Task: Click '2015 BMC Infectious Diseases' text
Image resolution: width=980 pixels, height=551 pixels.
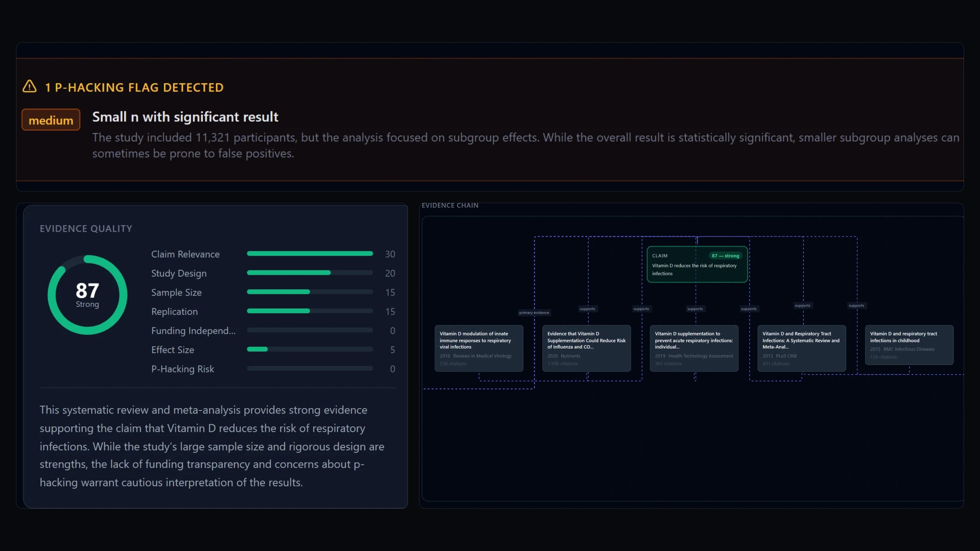Action: tap(902, 349)
